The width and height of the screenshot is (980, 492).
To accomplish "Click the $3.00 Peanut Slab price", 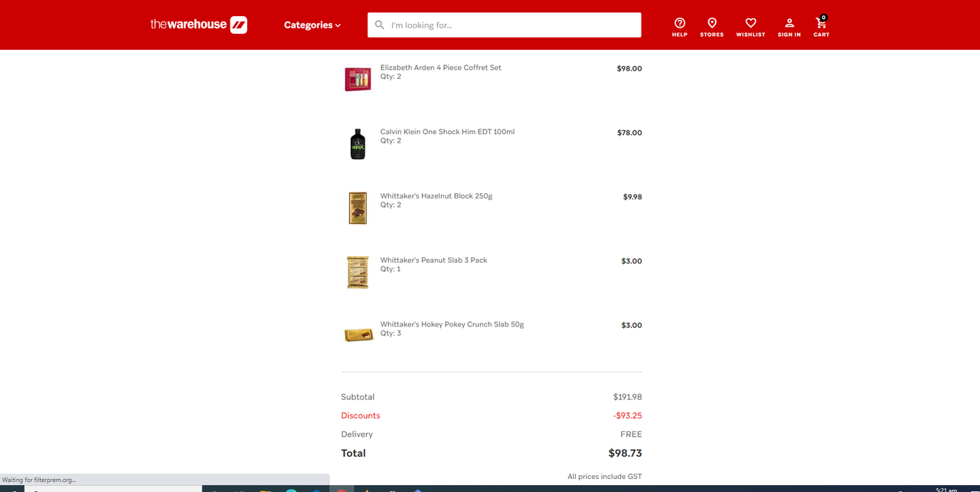I will 632,261.
